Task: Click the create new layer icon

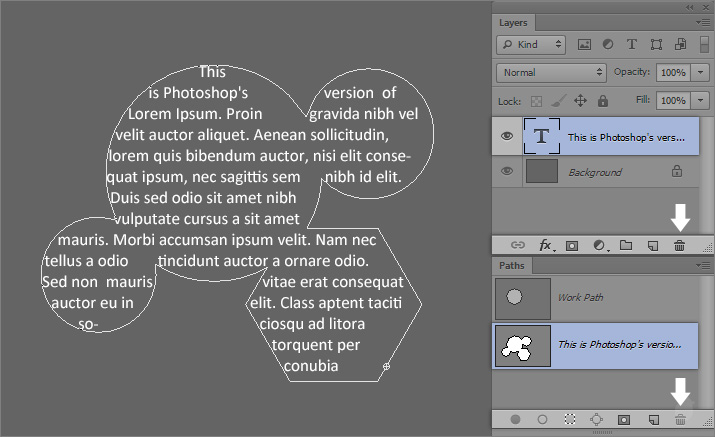Action: point(653,244)
